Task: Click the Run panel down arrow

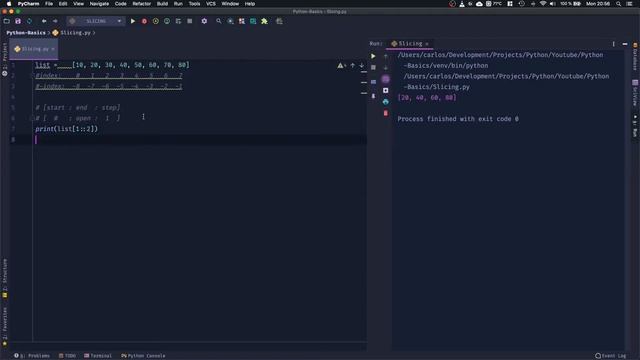Action: click(x=386, y=67)
